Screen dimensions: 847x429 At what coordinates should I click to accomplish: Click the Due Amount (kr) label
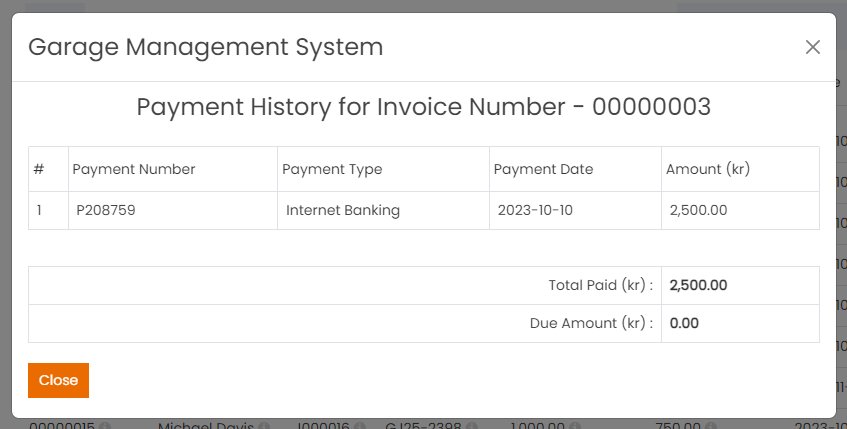coord(591,323)
